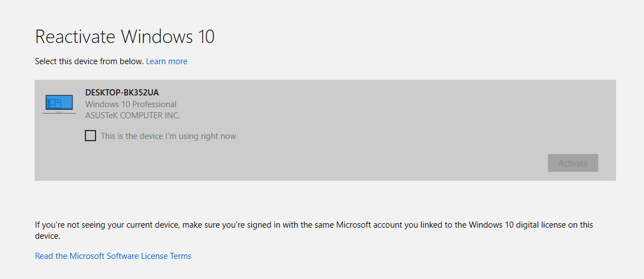Image resolution: width=644 pixels, height=279 pixels.
Task: Click the laptop device icon
Action: pyautogui.click(x=59, y=104)
